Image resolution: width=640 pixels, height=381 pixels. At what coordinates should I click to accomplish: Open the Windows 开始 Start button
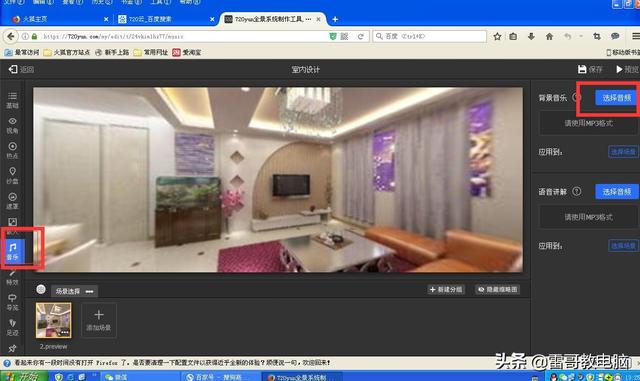point(24,376)
